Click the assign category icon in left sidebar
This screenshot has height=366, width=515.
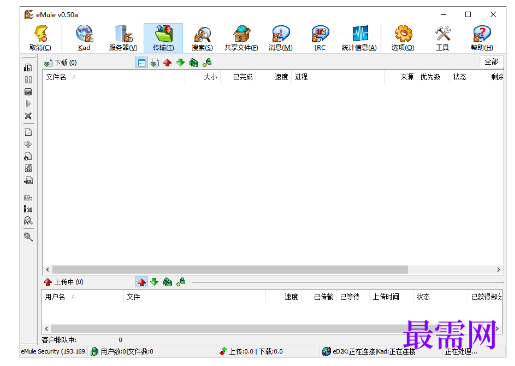coord(28,198)
